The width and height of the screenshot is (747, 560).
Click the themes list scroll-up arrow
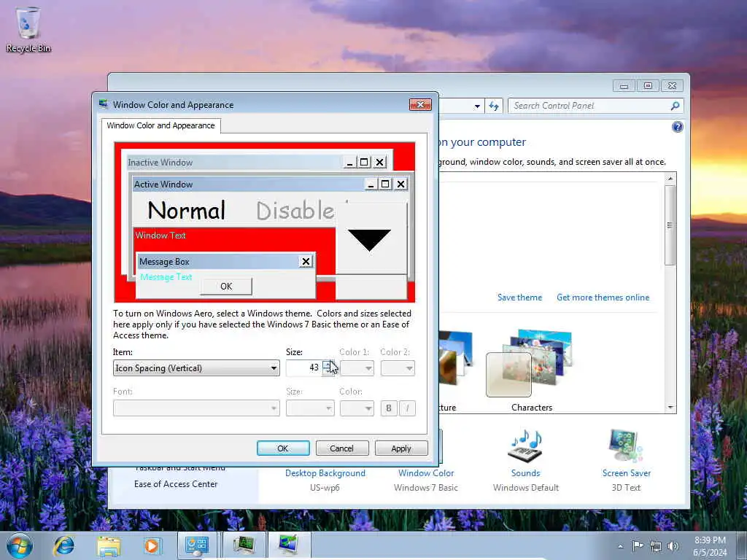coord(670,178)
